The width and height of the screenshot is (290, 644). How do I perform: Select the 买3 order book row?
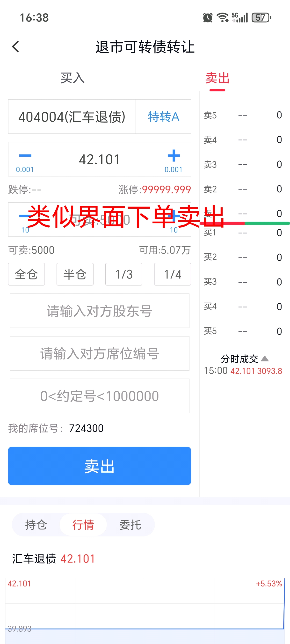243,282
